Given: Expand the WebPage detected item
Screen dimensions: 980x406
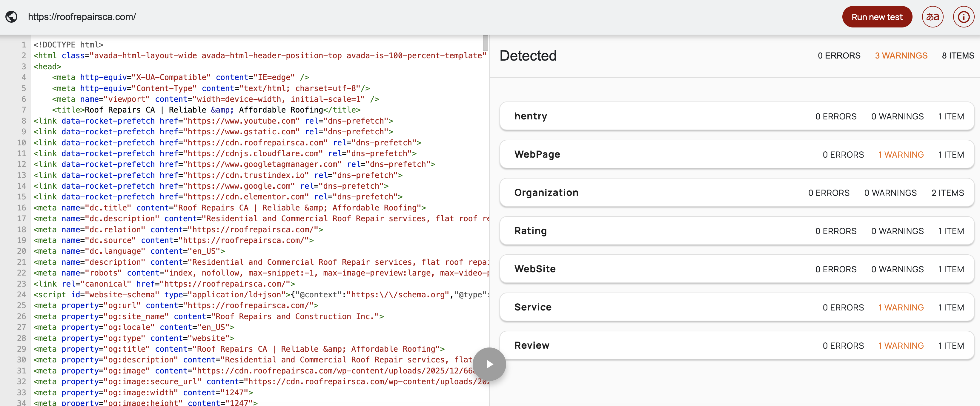Looking at the screenshot, I should click(x=537, y=154).
